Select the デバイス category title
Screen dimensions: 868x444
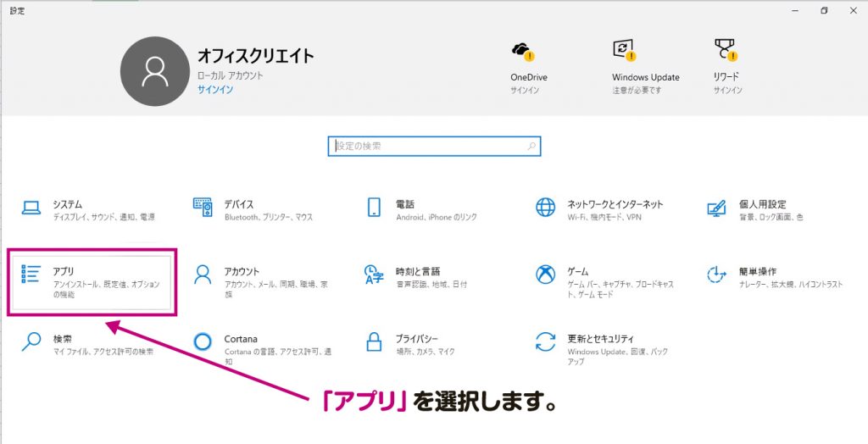point(239,204)
